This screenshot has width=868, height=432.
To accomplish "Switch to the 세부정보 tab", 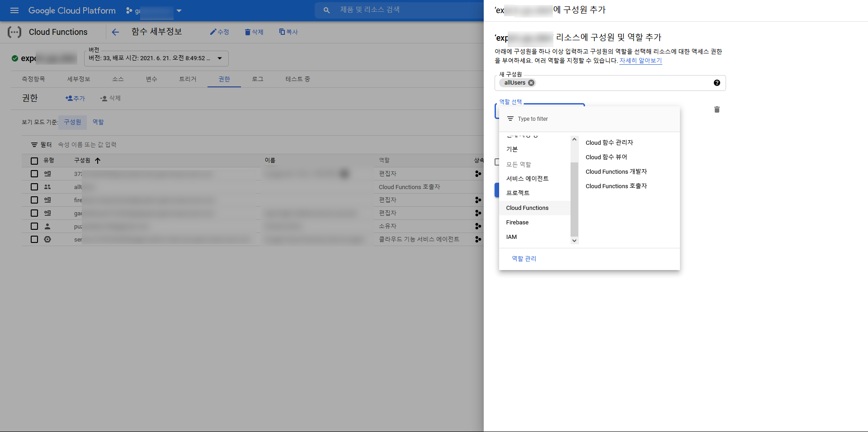I will tap(79, 79).
